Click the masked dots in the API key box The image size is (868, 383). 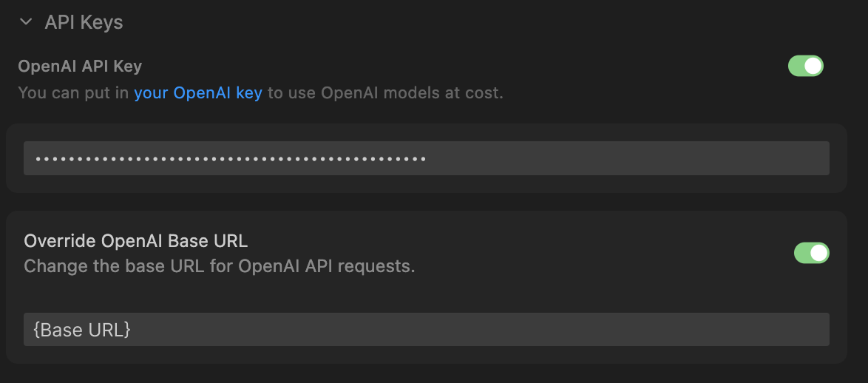click(x=230, y=159)
